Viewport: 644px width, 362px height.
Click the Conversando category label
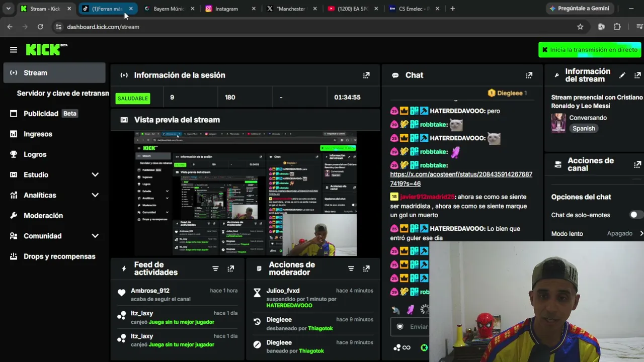coord(588,118)
